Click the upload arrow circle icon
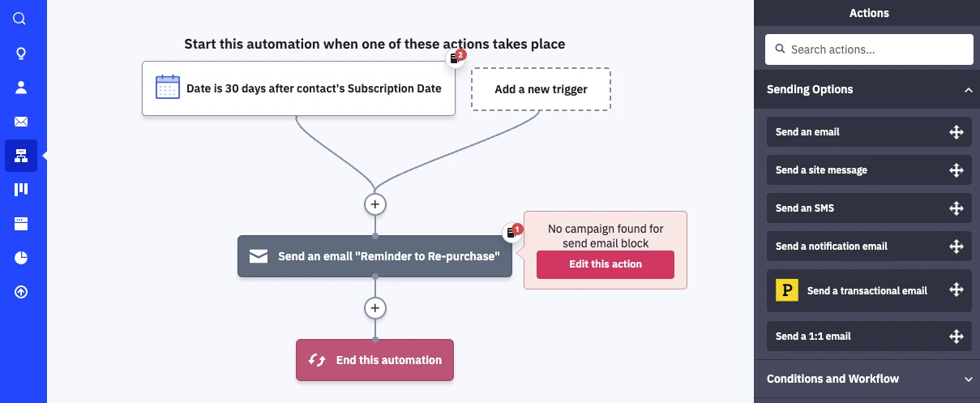Viewport: 980px width, 403px height. 20,292
